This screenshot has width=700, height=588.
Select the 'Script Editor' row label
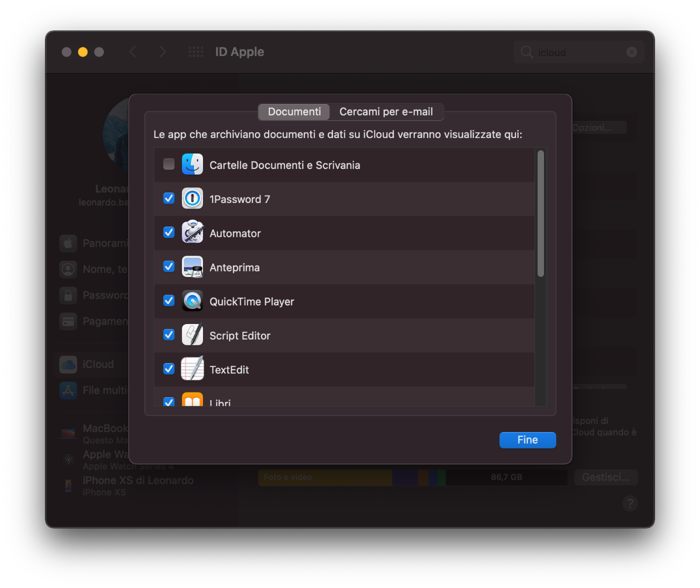click(240, 336)
